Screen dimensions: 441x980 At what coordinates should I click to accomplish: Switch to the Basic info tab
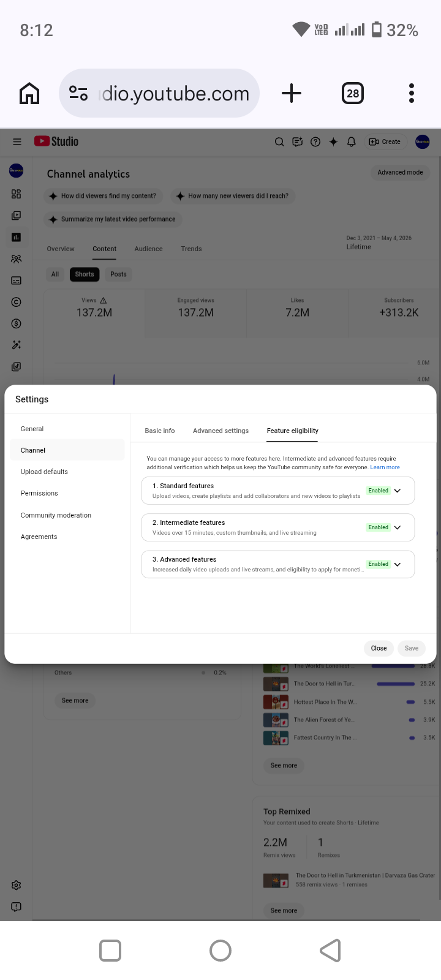(x=160, y=431)
